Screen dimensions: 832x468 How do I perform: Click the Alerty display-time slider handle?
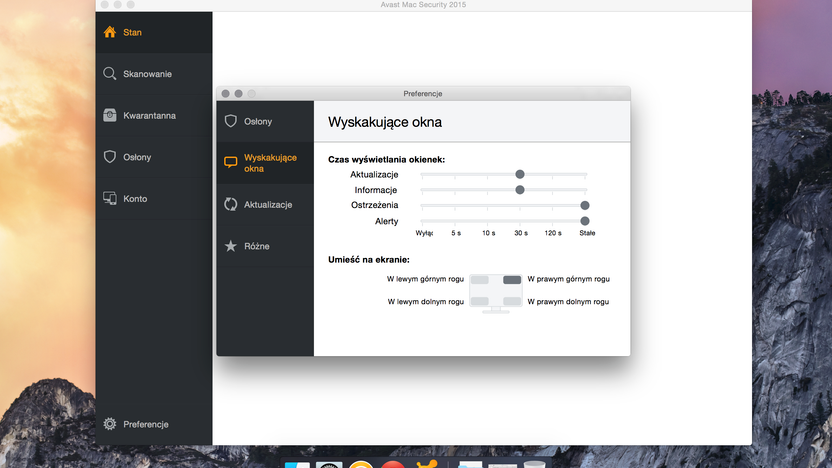pyautogui.click(x=585, y=221)
